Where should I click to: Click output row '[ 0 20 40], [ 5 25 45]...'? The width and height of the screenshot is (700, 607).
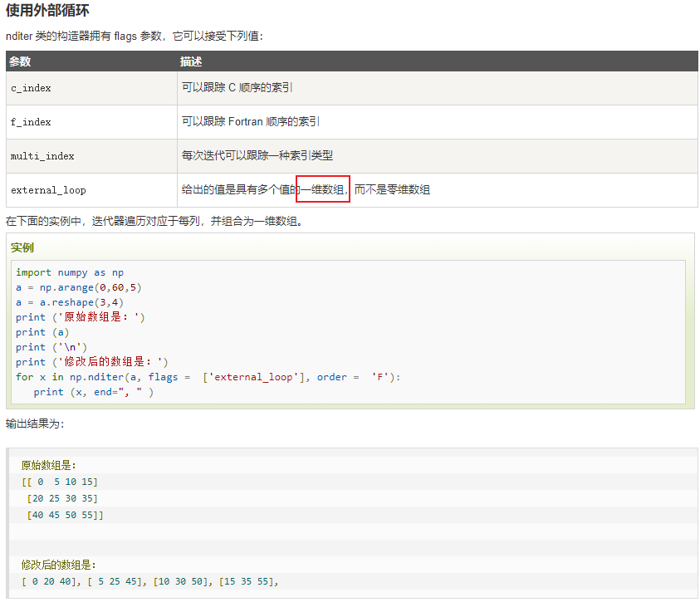point(150,581)
